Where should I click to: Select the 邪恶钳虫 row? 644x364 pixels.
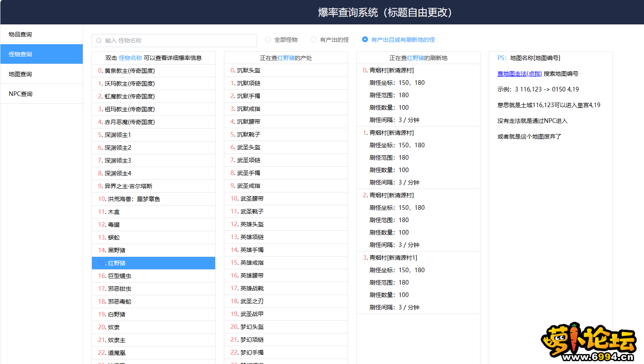[x=154, y=289]
